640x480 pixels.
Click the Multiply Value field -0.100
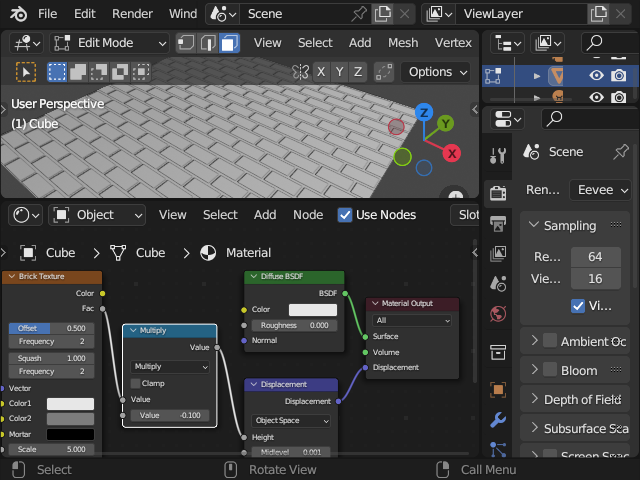tap(170, 416)
